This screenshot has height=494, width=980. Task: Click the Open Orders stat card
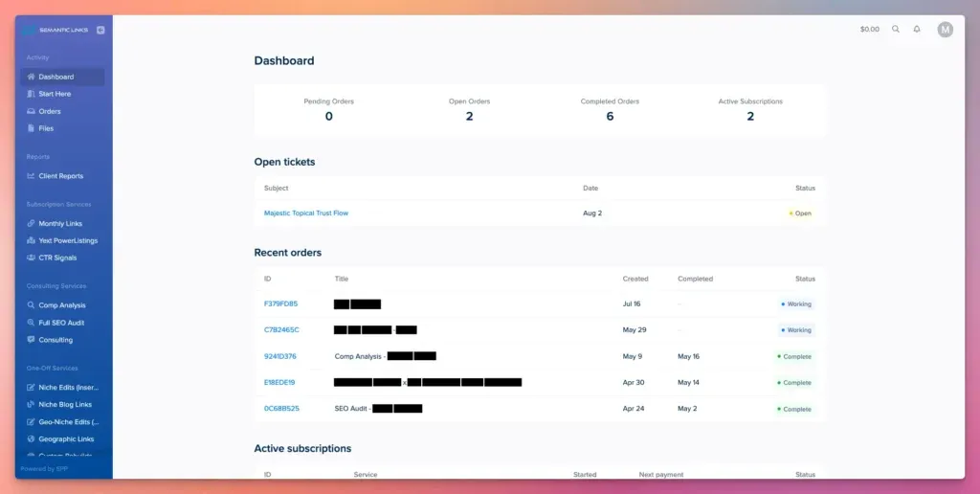469,110
